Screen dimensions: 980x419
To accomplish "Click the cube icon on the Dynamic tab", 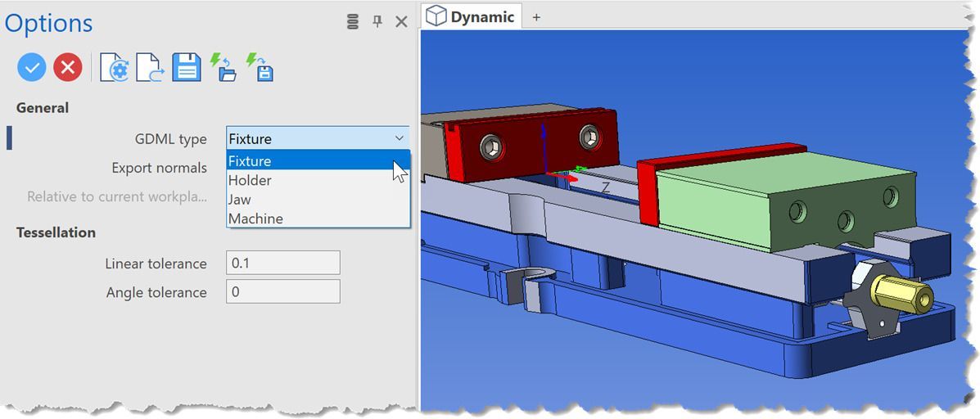I will 436,16.
